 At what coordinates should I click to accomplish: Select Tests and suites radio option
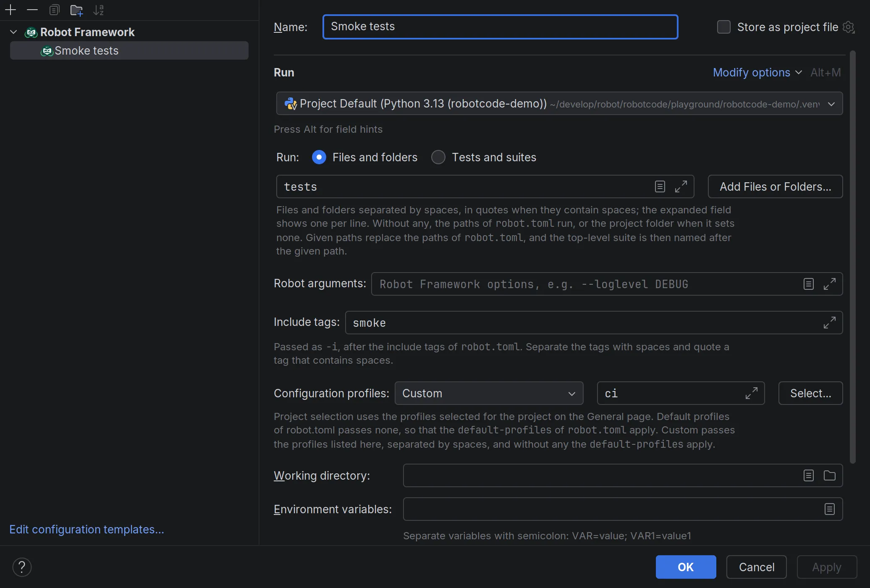[438, 157]
